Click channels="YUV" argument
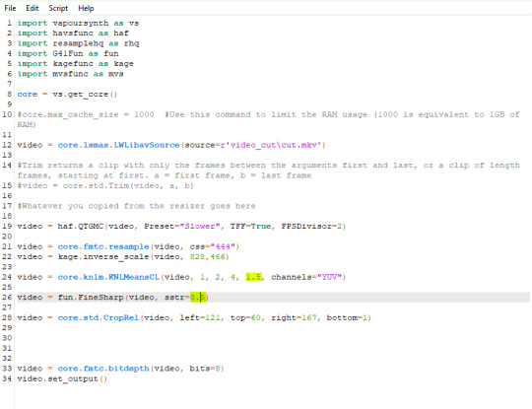 click(x=306, y=277)
